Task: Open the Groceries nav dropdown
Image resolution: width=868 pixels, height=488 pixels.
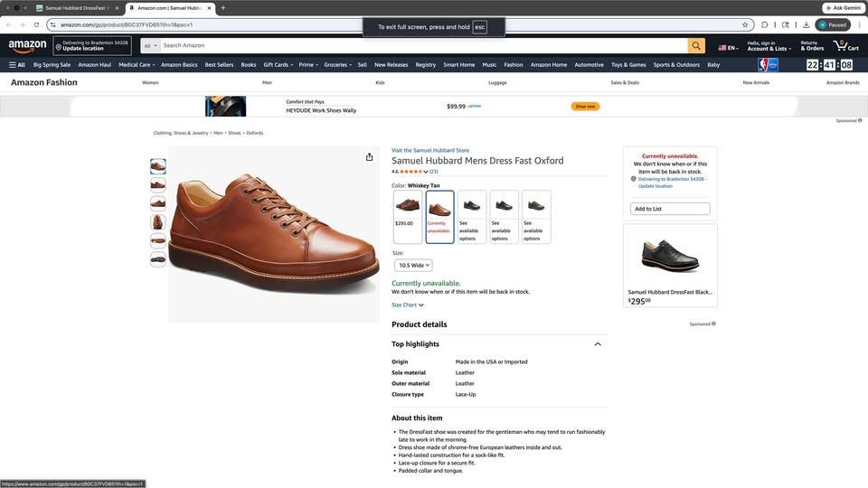Action: (337, 65)
